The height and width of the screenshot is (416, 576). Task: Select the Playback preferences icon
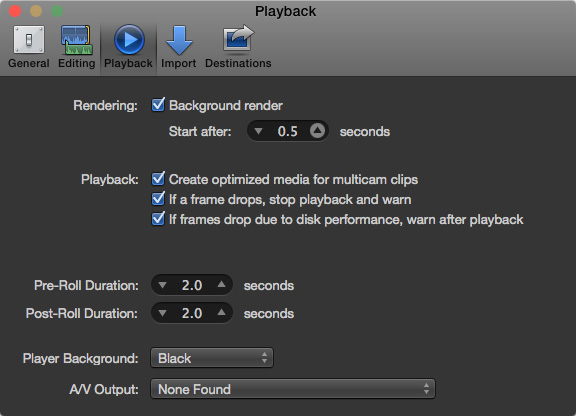(129, 40)
